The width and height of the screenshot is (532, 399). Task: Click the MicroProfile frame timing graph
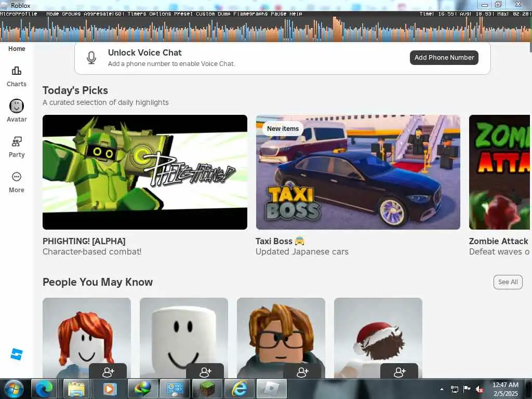264,30
